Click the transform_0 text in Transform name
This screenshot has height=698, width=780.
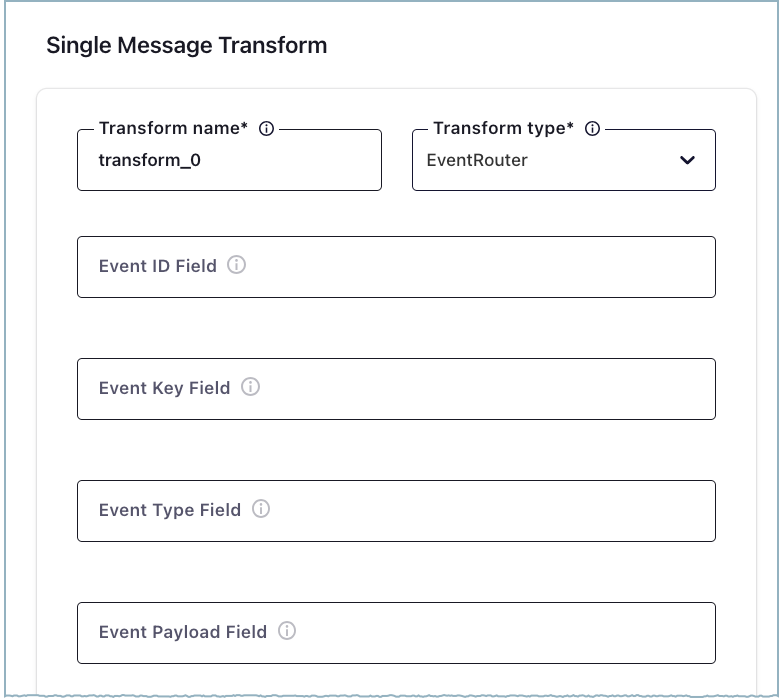coord(150,160)
